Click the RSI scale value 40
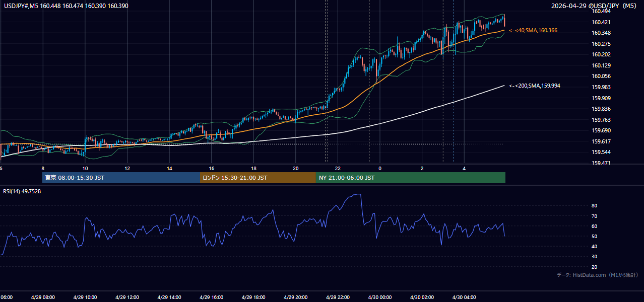Screen dimensions: 644x302 click(594, 246)
